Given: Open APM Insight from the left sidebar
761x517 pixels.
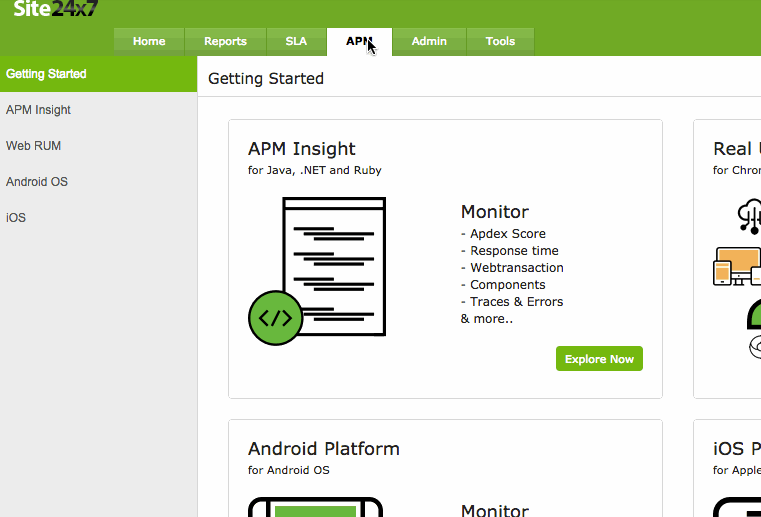Looking at the screenshot, I should tap(38, 110).
